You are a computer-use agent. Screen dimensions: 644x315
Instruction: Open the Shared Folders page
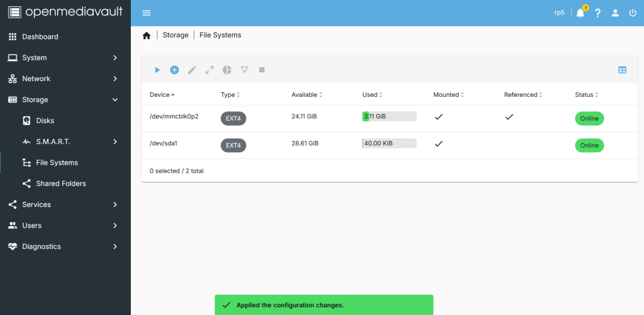(x=61, y=184)
